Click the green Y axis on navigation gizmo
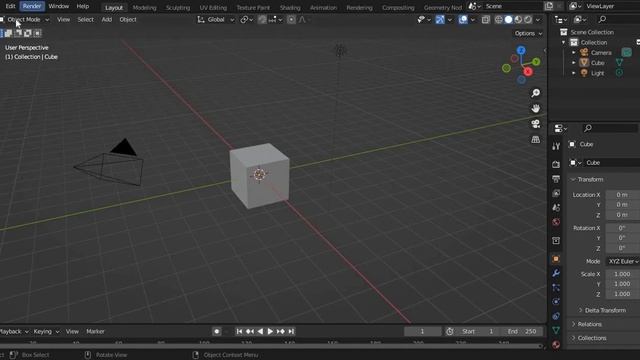 pos(536,62)
